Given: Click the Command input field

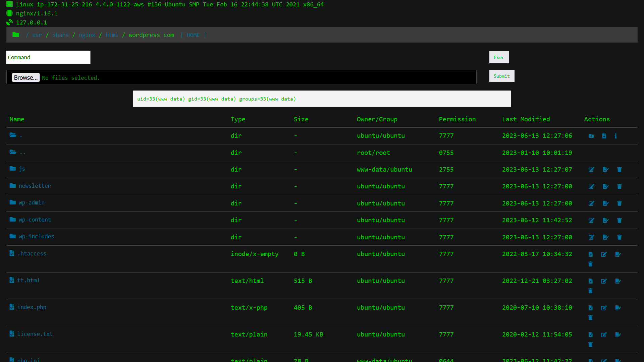Looking at the screenshot, I should [48, 57].
